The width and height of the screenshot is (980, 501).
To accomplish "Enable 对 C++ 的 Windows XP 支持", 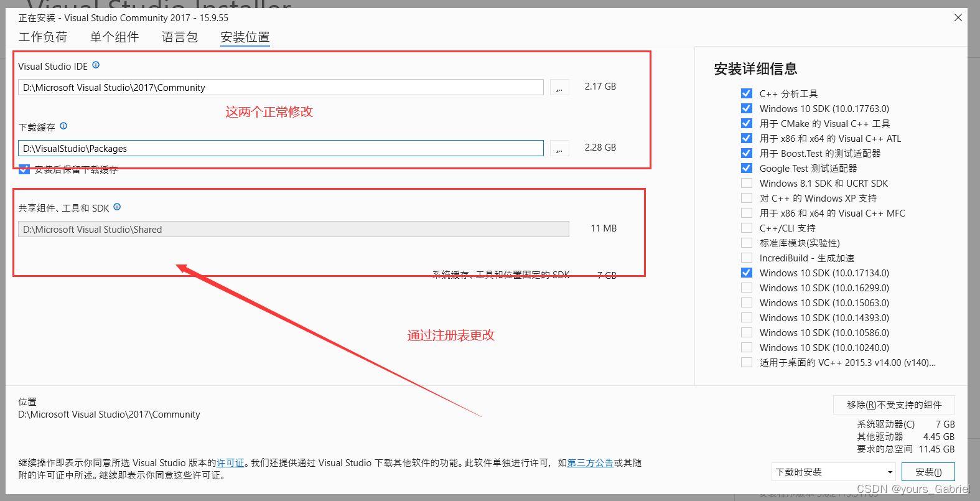I will point(747,198).
